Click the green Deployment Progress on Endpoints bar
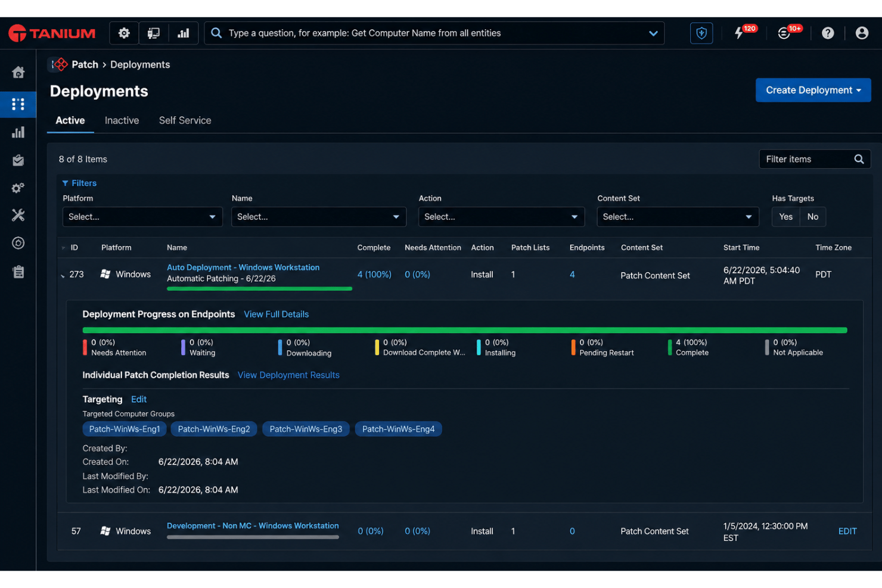Image resolution: width=882 pixels, height=588 pixels. click(x=465, y=329)
